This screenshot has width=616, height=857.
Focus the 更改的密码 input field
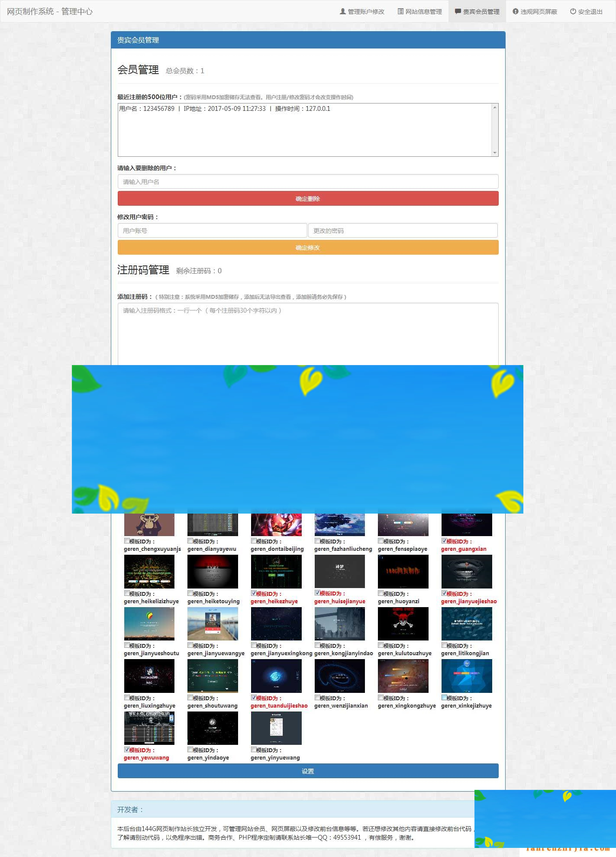403,230
